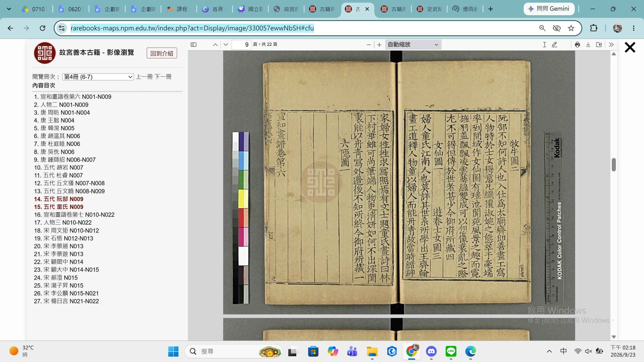Click the 回到介紹 button
Image resolution: width=644 pixels, height=362 pixels.
[162, 53]
